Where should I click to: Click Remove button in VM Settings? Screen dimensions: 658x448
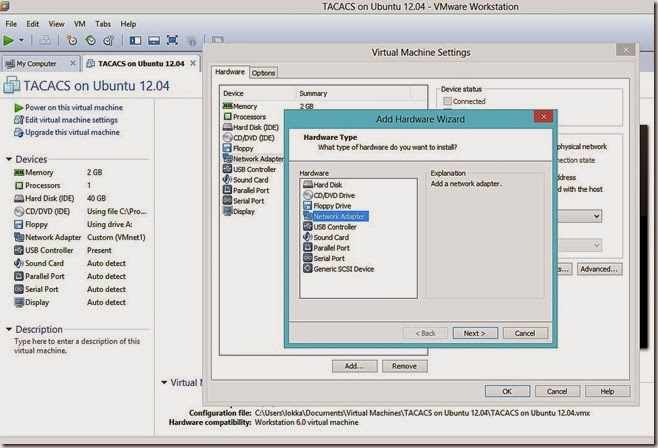pos(405,366)
